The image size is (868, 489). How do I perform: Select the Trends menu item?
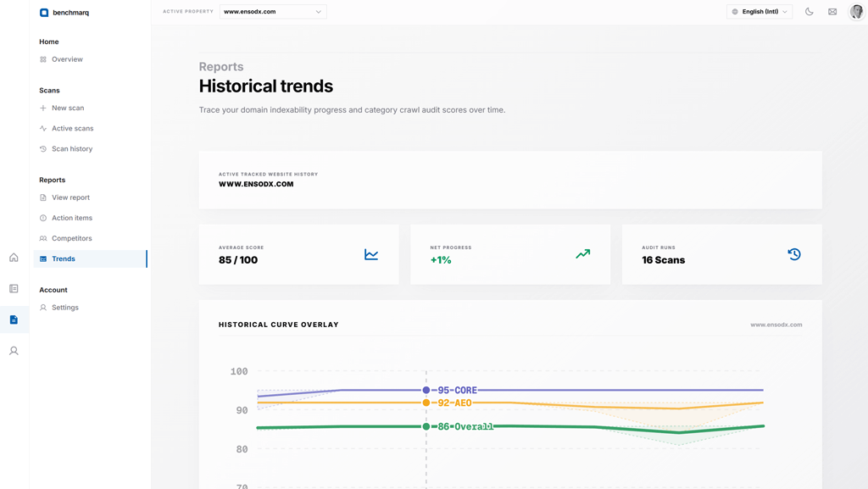tap(90, 258)
